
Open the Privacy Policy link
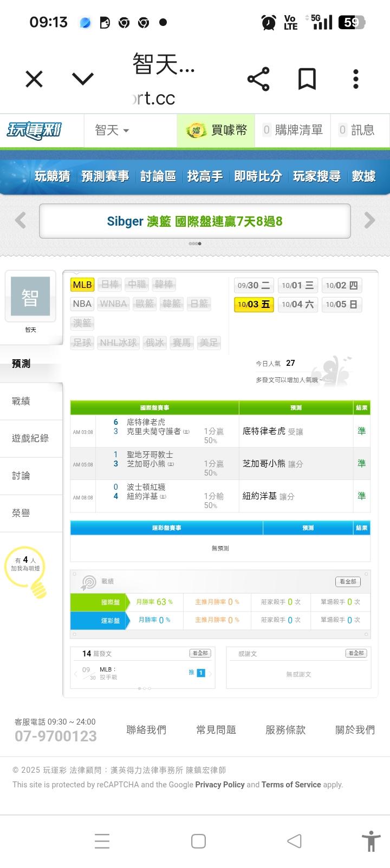(x=220, y=785)
